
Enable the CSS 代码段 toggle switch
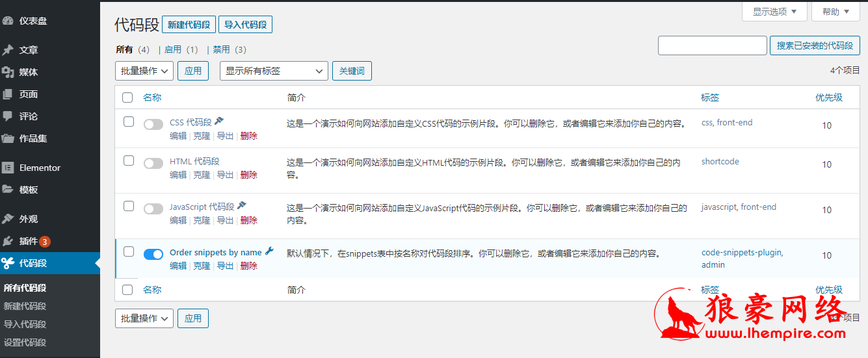point(153,125)
